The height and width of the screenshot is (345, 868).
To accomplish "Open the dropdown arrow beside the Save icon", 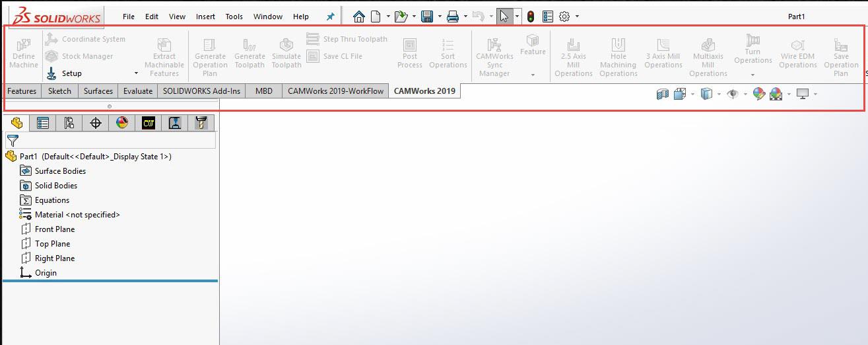I will pos(440,17).
